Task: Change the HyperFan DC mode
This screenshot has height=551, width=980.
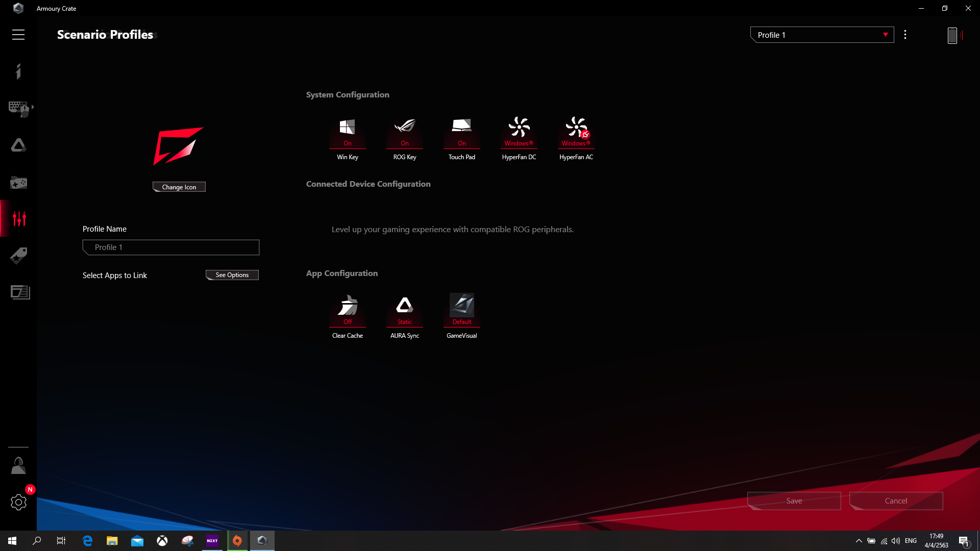Action: (519, 139)
